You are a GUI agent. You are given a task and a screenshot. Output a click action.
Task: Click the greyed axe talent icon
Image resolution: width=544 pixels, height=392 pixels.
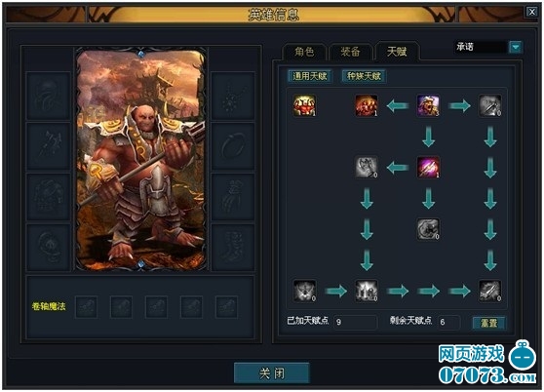click(x=367, y=167)
